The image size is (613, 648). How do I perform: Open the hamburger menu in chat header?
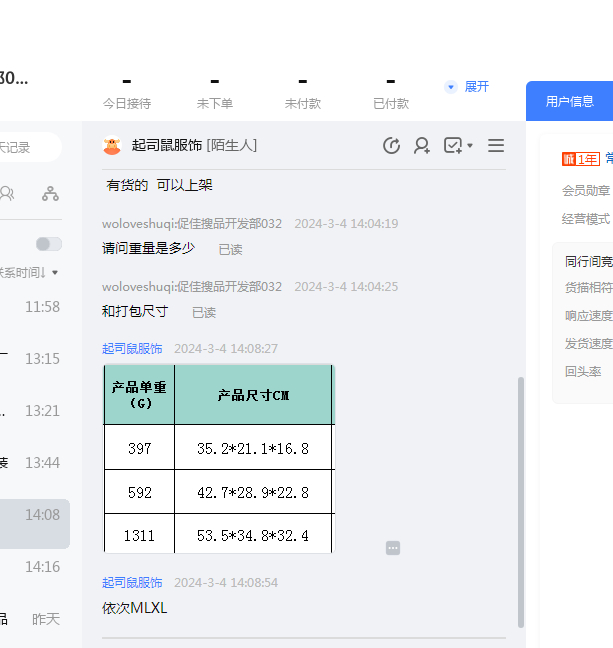tap(496, 146)
